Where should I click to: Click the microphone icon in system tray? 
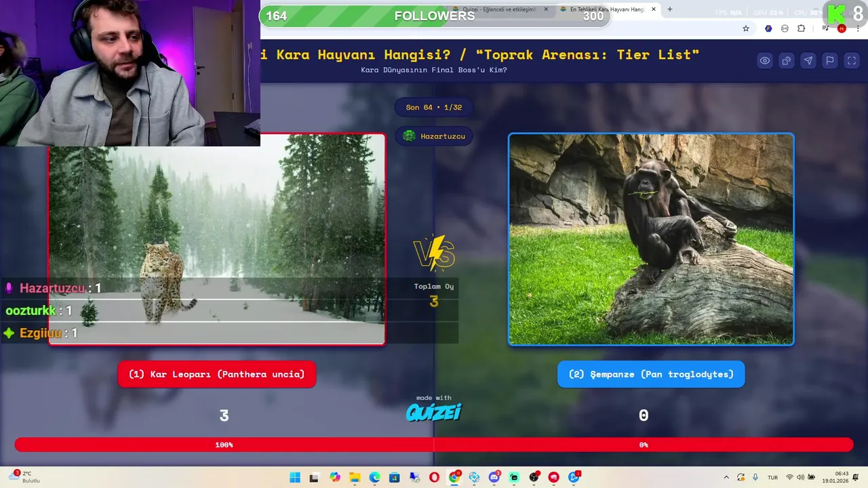point(755,477)
